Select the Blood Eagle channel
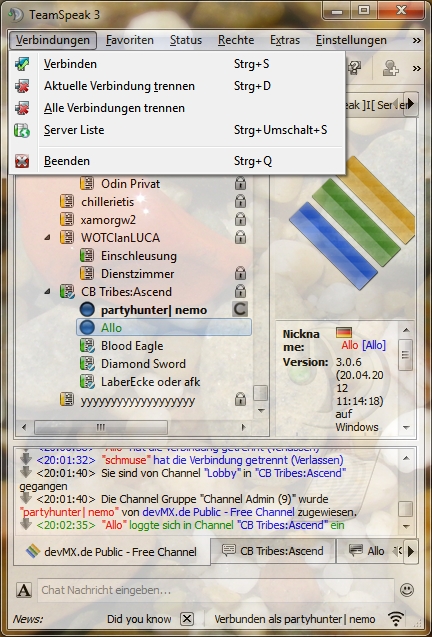 point(132,346)
